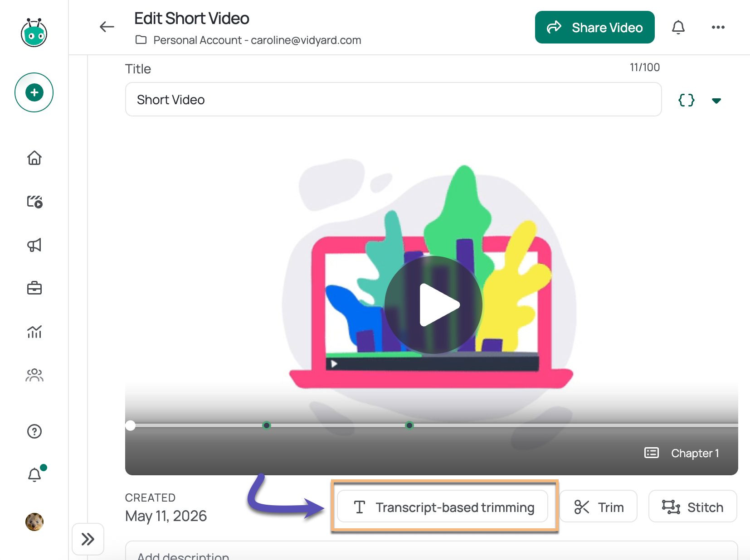Go back using the left arrow
750x560 pixels.
coord(107,27)
